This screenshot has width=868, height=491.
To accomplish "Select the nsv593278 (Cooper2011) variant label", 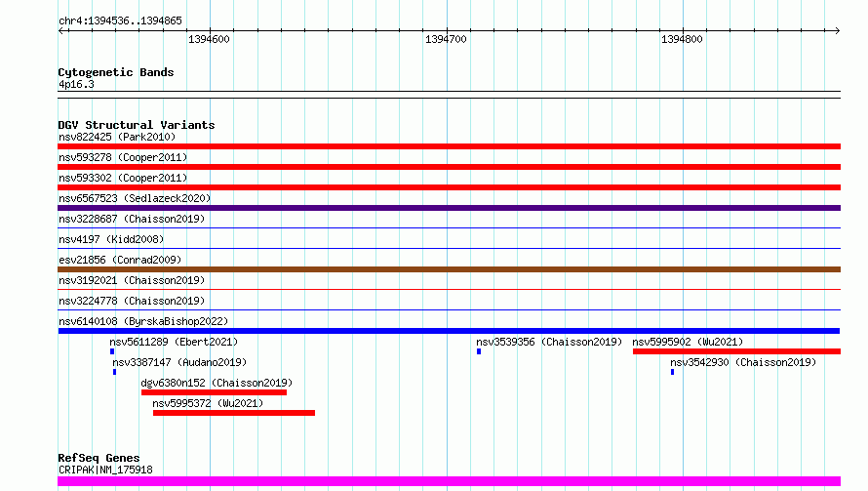I will (123, 157).
